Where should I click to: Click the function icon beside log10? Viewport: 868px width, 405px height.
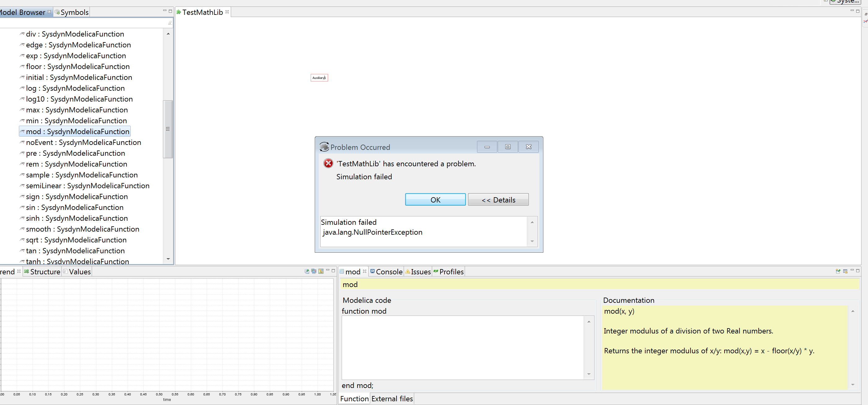(x=22, y=99)
